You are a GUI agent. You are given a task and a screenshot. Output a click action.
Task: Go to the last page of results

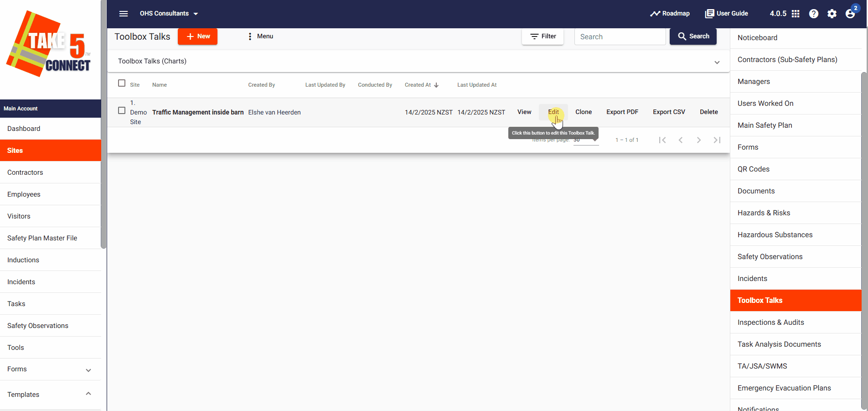tap(717, 140)
